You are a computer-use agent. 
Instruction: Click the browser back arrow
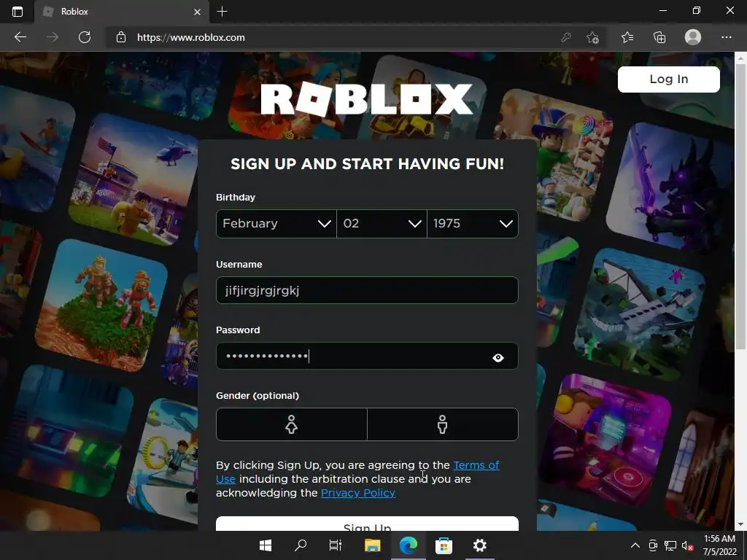(20, 37)
